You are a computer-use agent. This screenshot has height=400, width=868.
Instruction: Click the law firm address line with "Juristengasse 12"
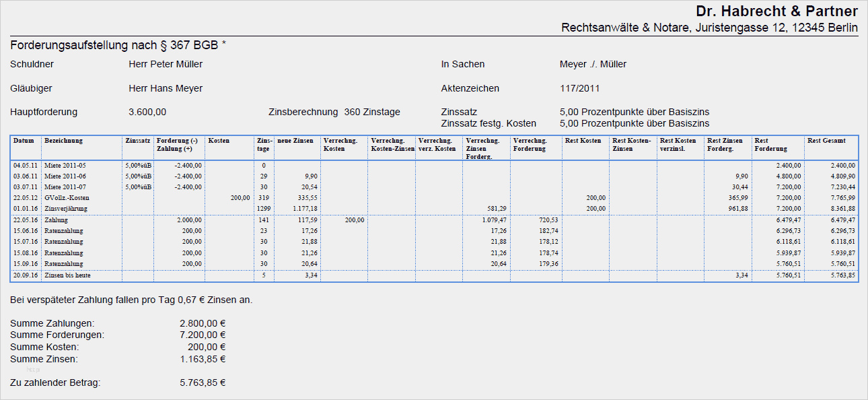709,28
